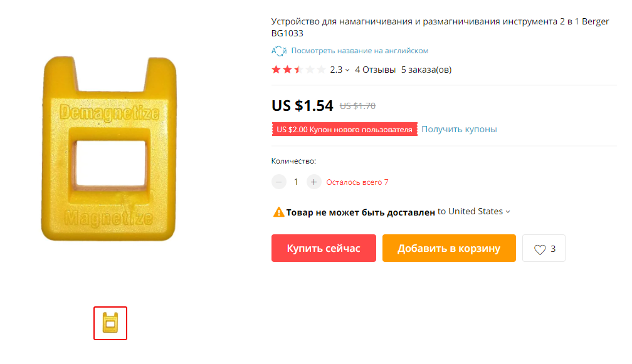Click the large yellow product image
The image size is (632, 364).
coord(109,148)
